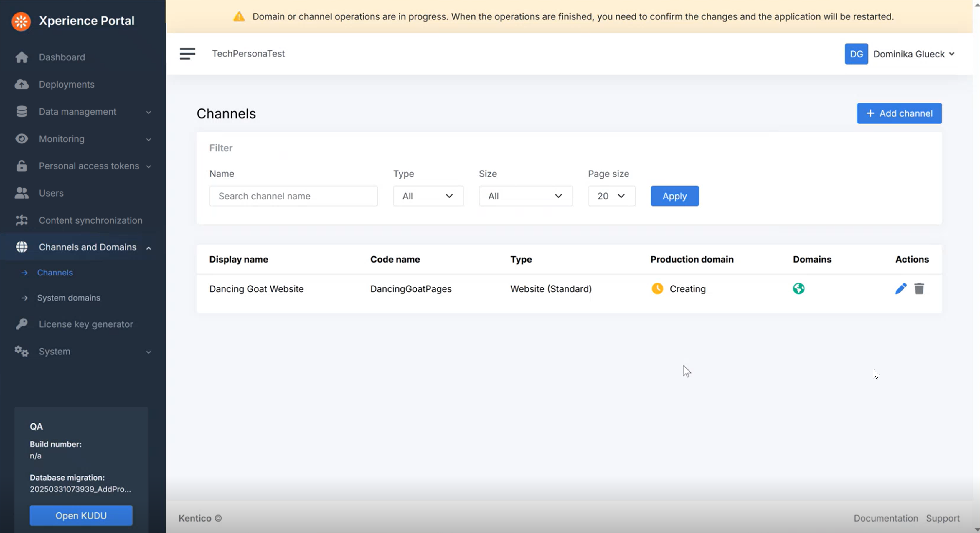Click the hamburger menu icon

click(187, 54)
